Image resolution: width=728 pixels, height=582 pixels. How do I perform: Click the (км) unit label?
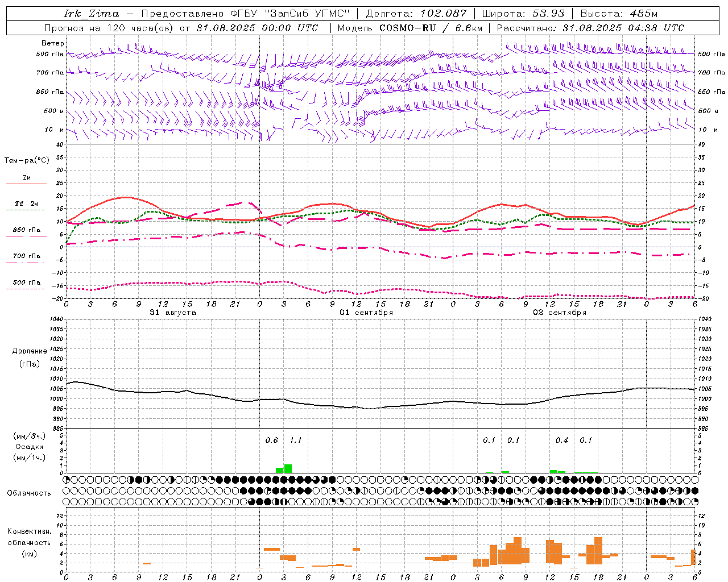[30, 554]
